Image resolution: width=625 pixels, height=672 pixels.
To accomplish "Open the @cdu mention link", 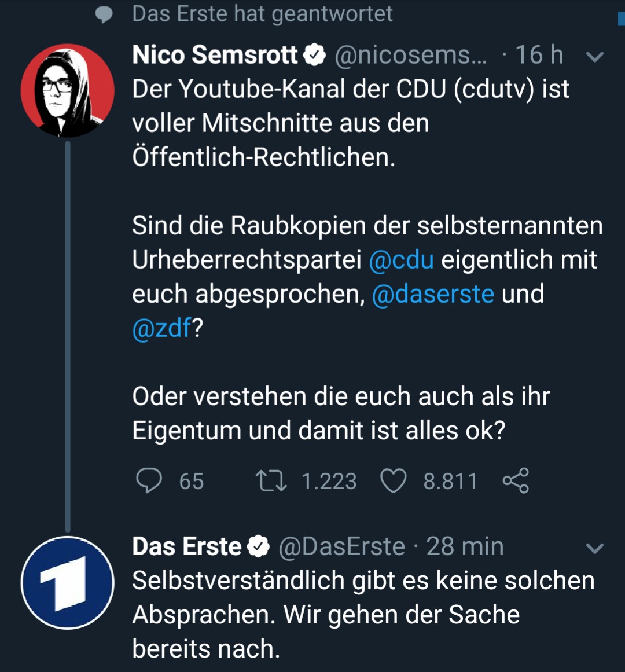I will point(401,260).
